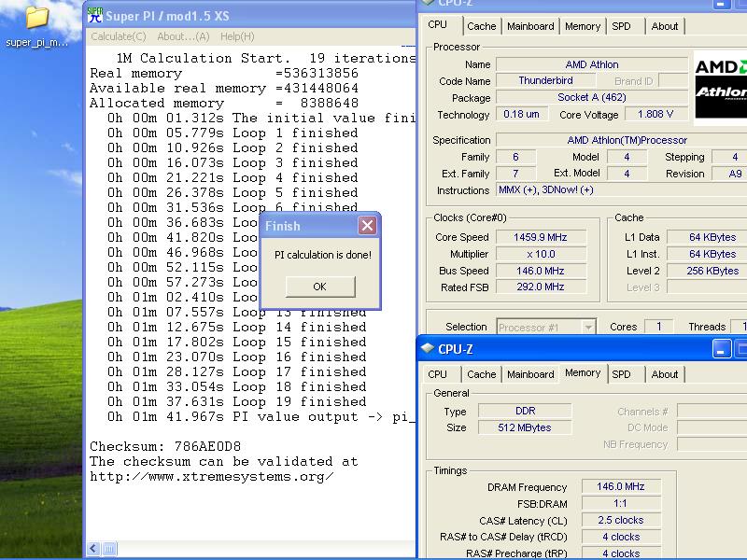
Task: Click the Package value Socket A (462)
Action: [592, 97]
